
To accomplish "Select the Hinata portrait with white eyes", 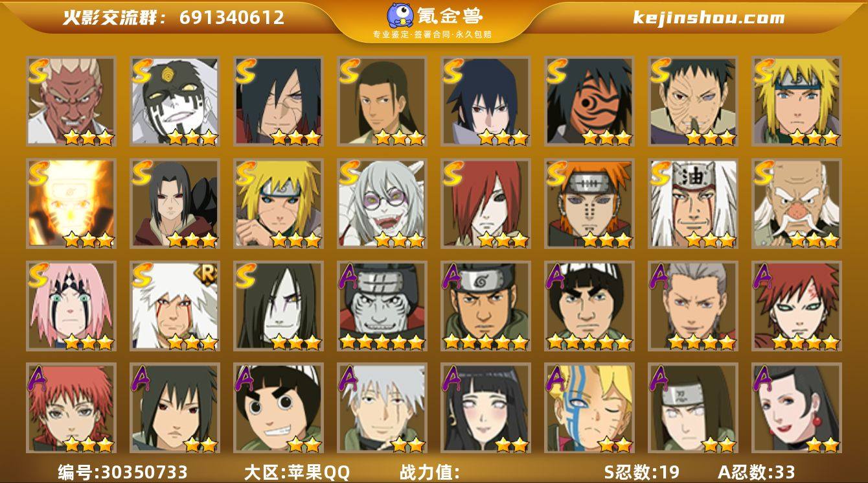I will click(x=485, y=408).
